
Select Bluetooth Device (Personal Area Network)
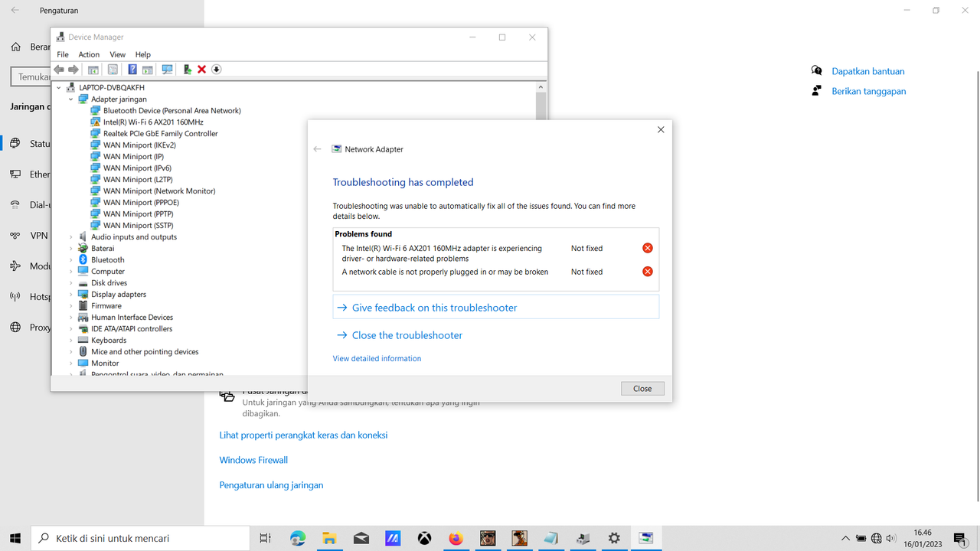[x=172, y=111]
